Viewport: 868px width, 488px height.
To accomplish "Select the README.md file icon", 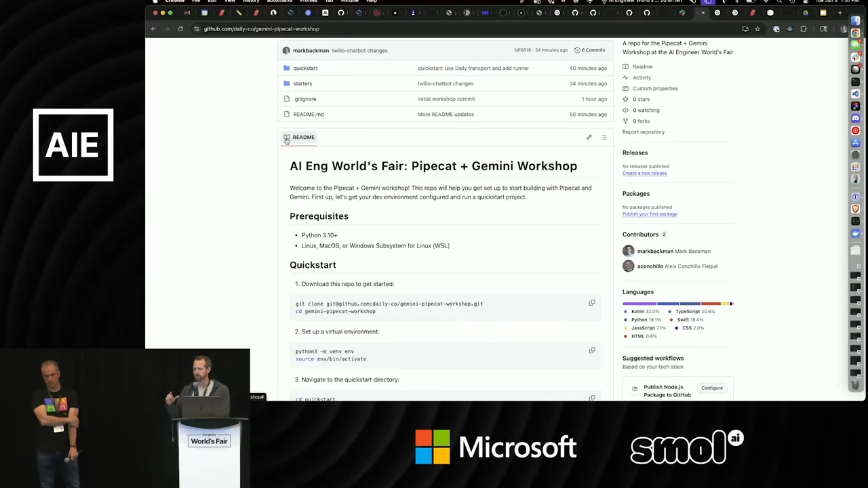I will pyautogui.click(x=286, y=114).
